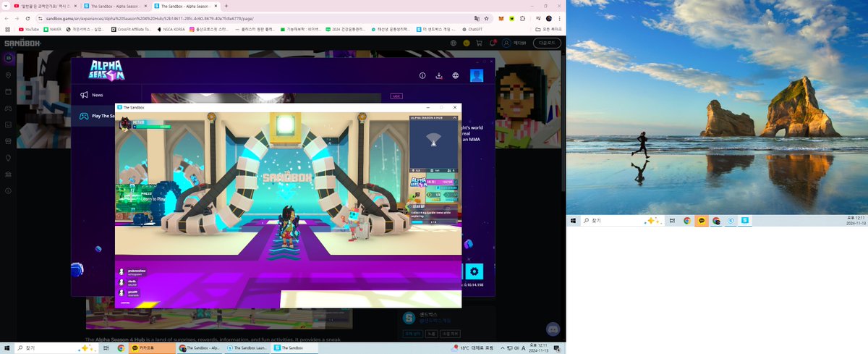
Task: Open the blue profile avatar in the launcher
Action: [x=477, y=75]
